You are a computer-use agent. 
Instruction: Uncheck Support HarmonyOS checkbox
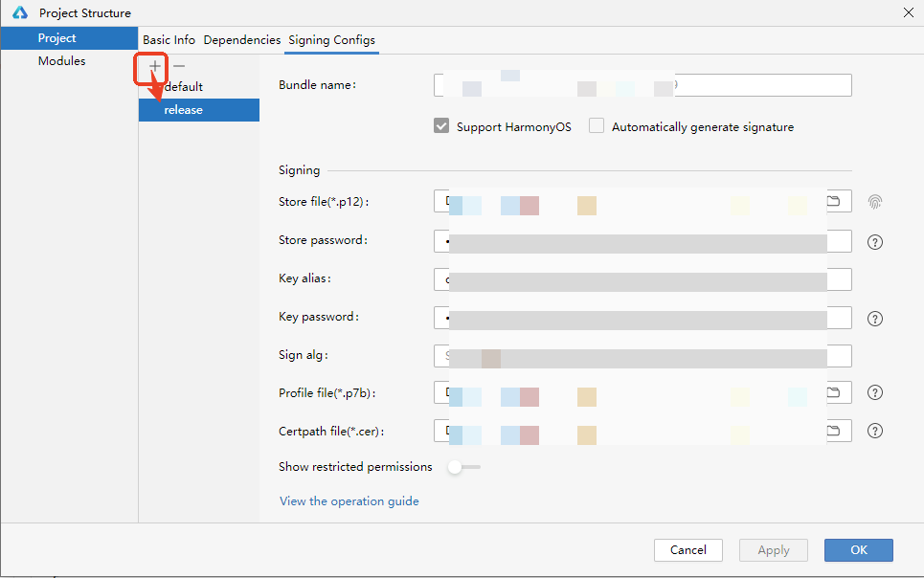441,126
